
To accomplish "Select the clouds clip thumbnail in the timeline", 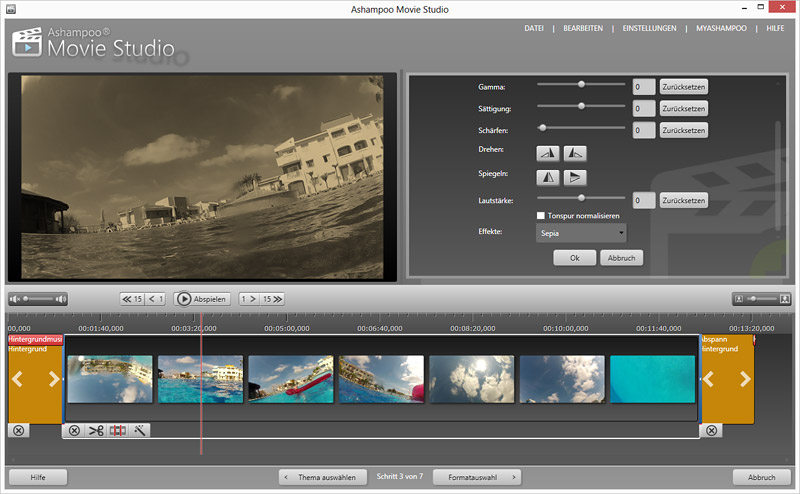I will [x=472, y=379].
